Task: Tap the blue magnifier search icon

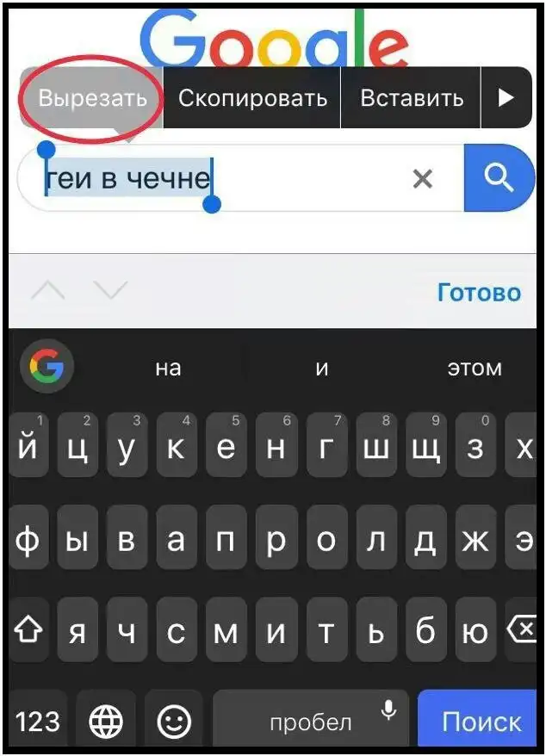Action: (x=499, y=177)
